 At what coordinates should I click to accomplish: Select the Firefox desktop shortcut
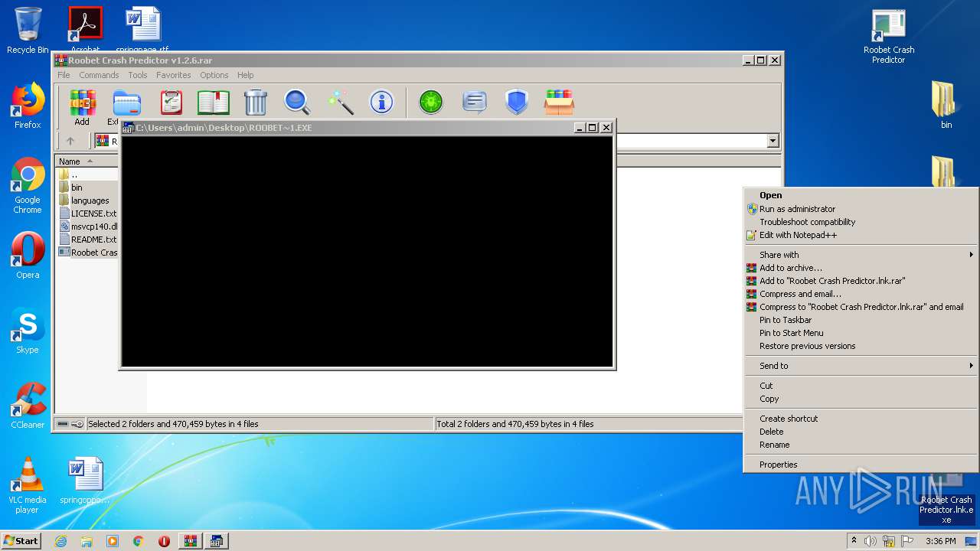click(x=28, y=106)
